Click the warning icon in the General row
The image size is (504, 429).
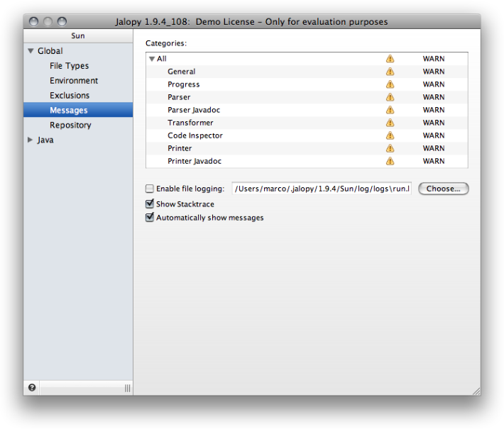tap(390, 72)
